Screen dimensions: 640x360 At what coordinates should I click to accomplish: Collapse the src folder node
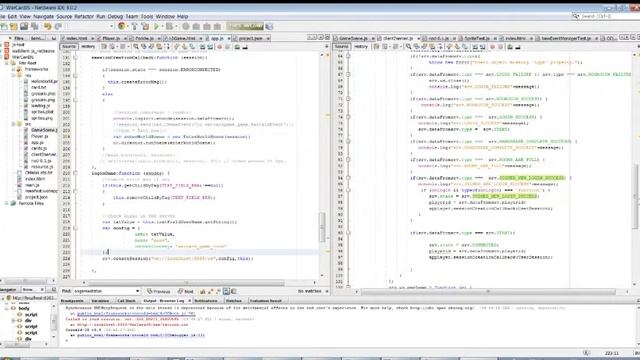tap(13, 124)
